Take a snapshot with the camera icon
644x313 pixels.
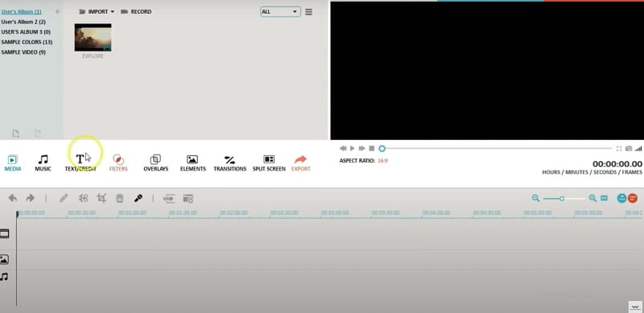pos(629,148)
